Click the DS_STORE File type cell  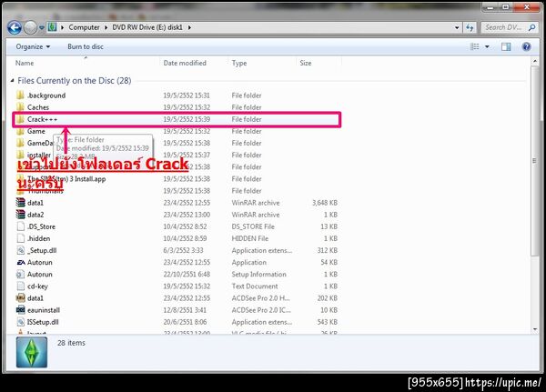[253, 226]
